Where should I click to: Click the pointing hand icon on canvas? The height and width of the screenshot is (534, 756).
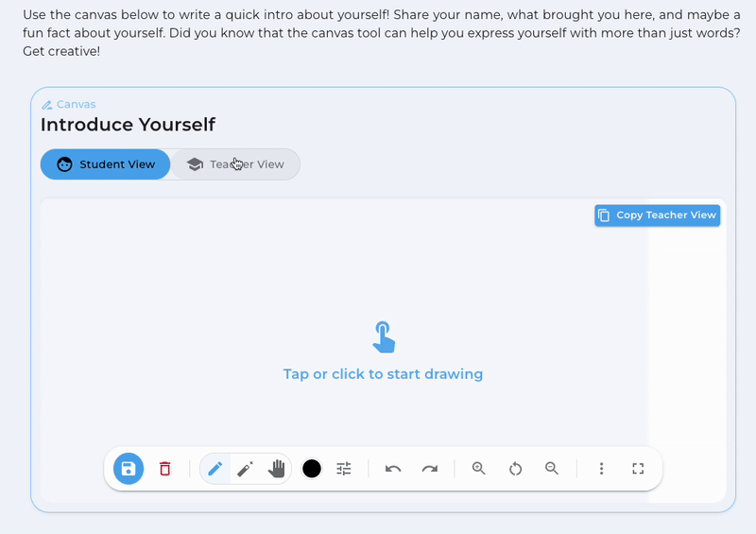point(384,337)
